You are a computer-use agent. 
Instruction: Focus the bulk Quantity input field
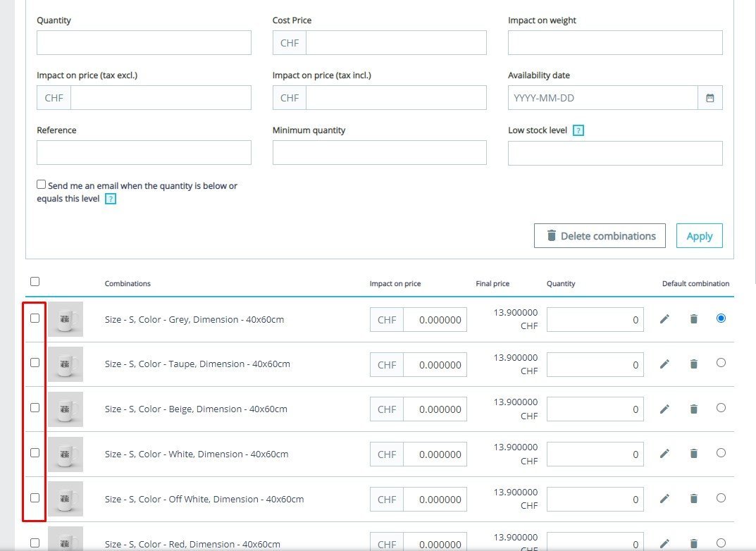point(144,43)
